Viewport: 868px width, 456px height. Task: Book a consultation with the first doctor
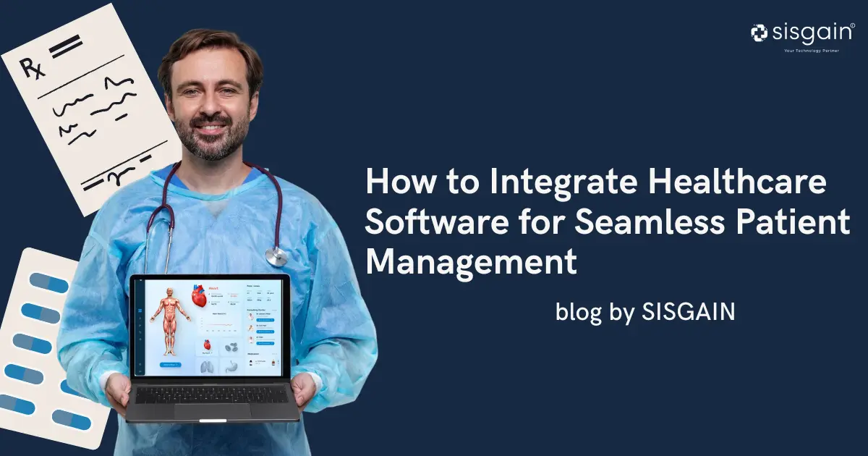pos(265,319)
